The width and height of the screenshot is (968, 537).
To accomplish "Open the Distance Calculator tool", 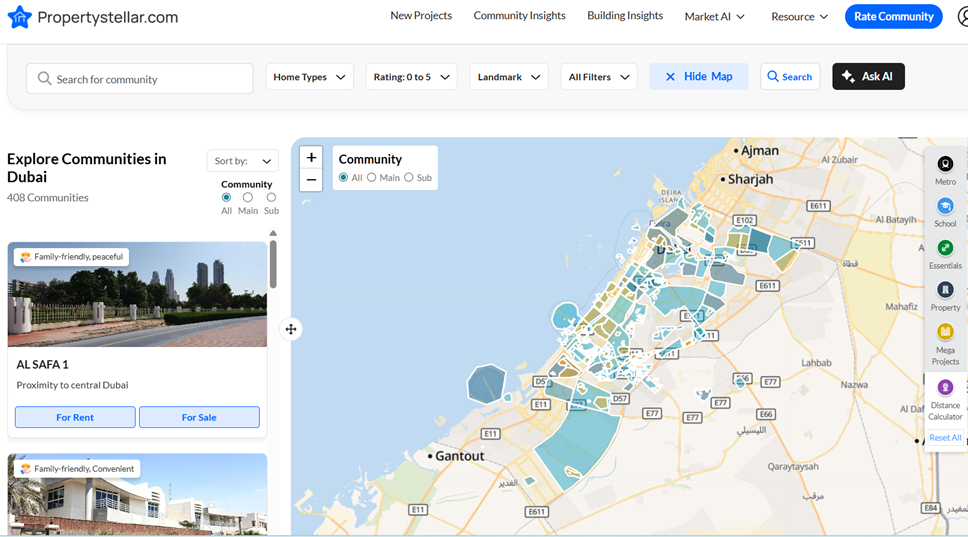I will (945, 388).
